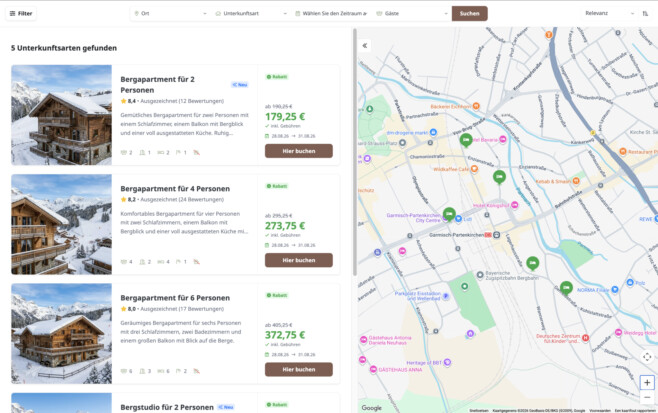658x413 pixels.
Task: Click the Deutsches Zentrum für Kinder pin
Action: click(x=585, y=338)
